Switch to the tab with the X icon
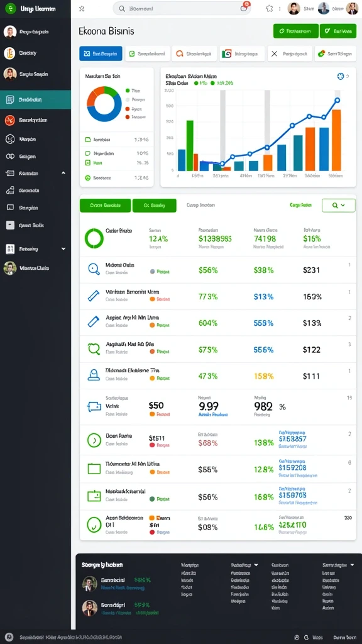Viewport: 362px width, 644px height. tap(290, 53)
